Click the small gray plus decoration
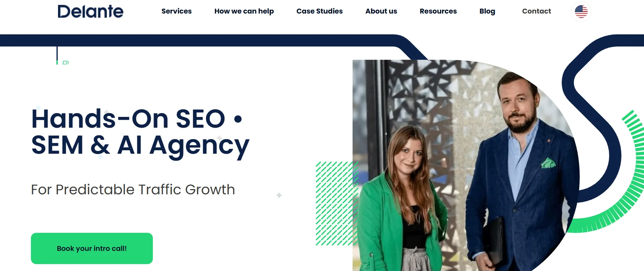The height and width of the screenshot is (271, 644). click(x=279, y=195)
